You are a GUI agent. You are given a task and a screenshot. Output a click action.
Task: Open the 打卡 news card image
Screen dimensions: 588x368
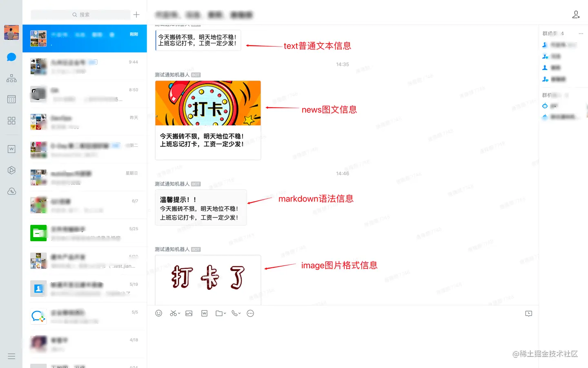208,103
